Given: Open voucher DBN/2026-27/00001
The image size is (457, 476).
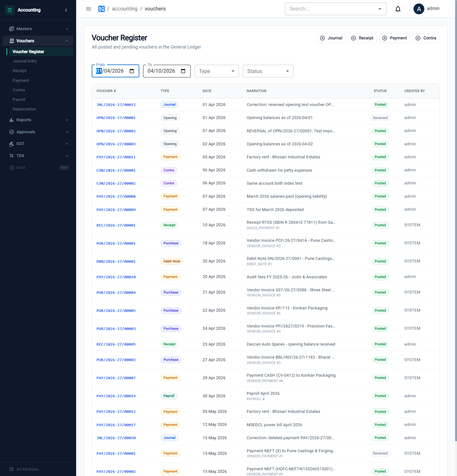Looking at the screenshot, I should pyautogui.click(x=116, y=261).
